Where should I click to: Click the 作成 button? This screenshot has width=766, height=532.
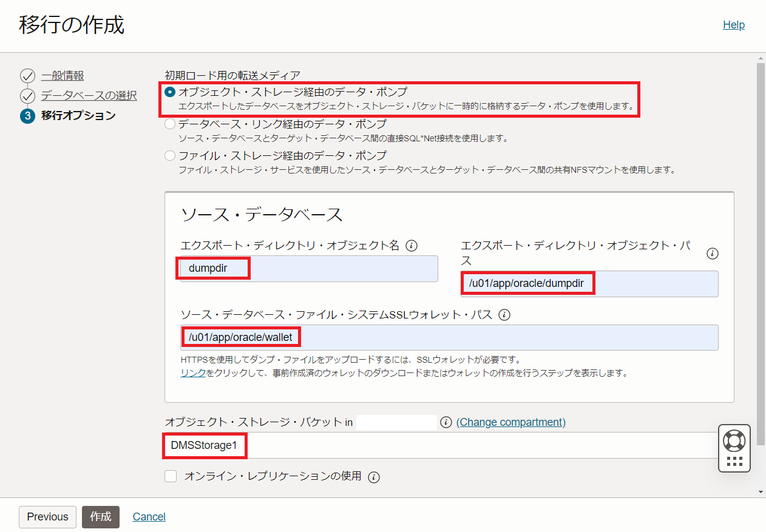coord(100,516)
